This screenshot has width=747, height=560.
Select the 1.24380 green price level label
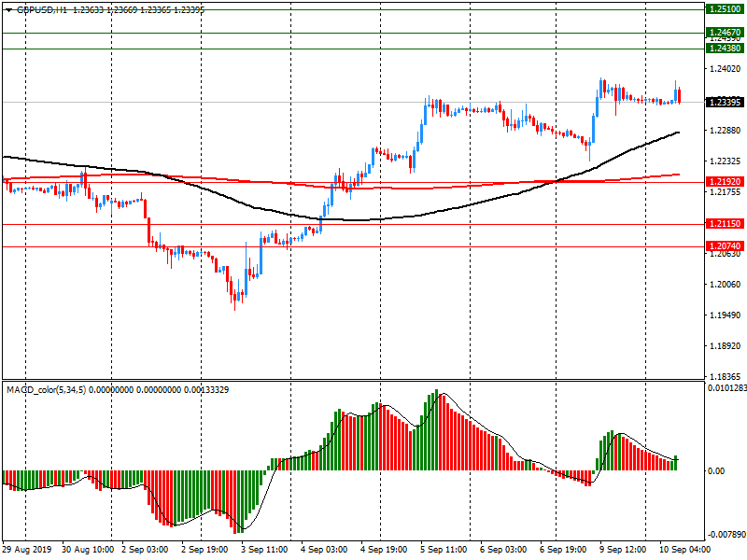tap(725, 49)
